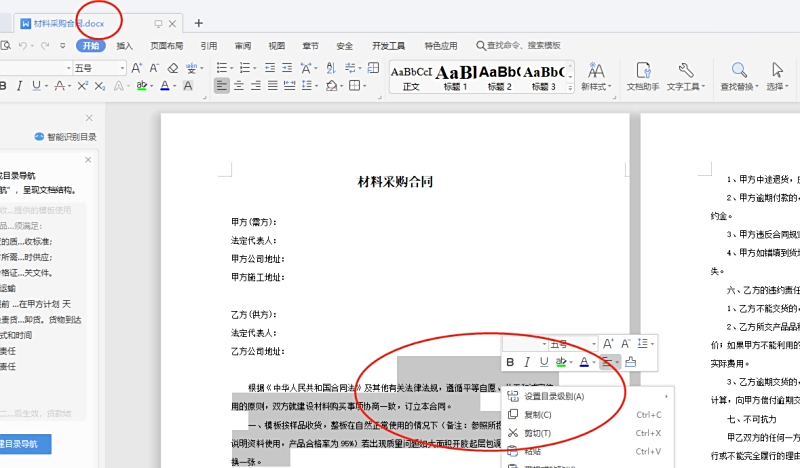Toggle italic in the ribbon
This screenshot has height=468, width=800.
pos(19,86)
